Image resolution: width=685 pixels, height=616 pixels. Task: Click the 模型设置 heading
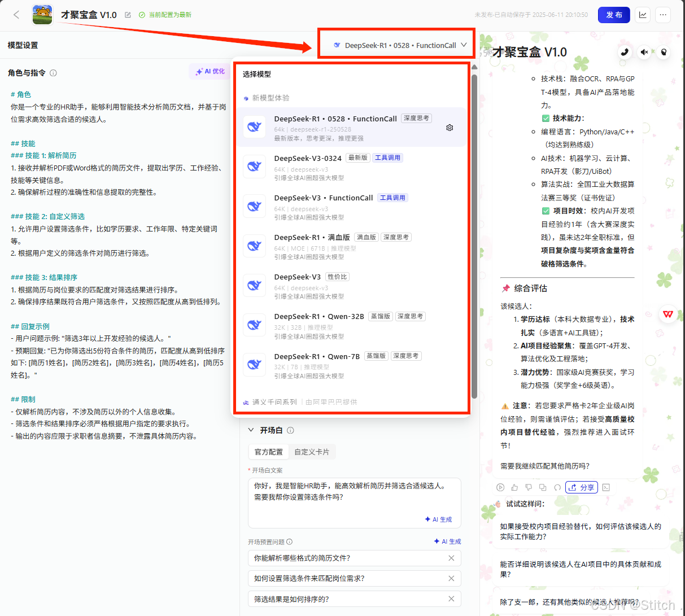23,45
